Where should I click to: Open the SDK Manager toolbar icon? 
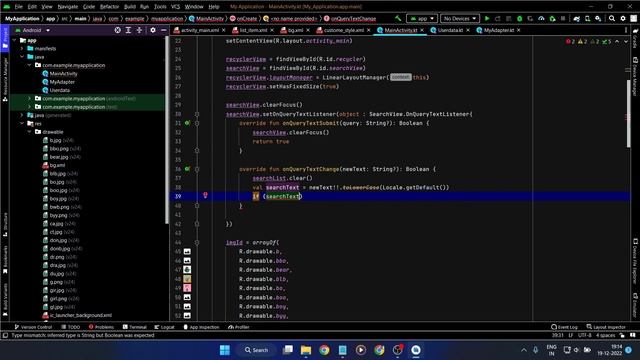coord(598,18)
